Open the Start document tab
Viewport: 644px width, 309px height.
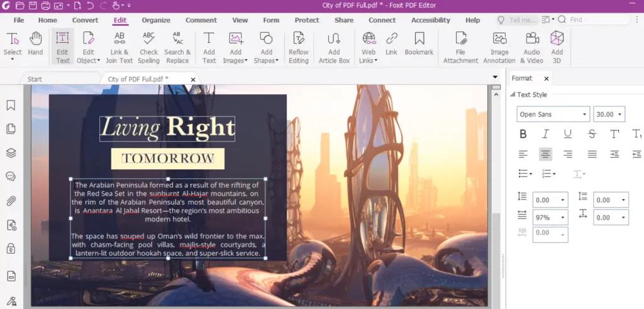point(35,79)
